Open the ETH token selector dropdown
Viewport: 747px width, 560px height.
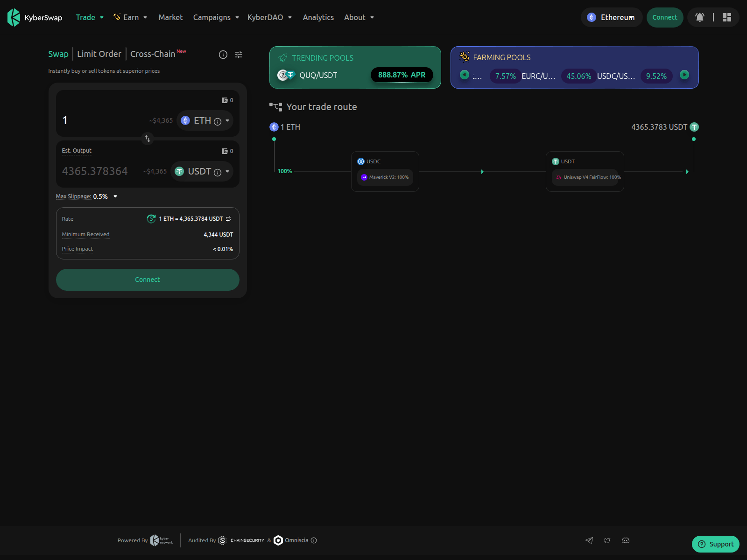pyautogui.click(x=205, y=120)
